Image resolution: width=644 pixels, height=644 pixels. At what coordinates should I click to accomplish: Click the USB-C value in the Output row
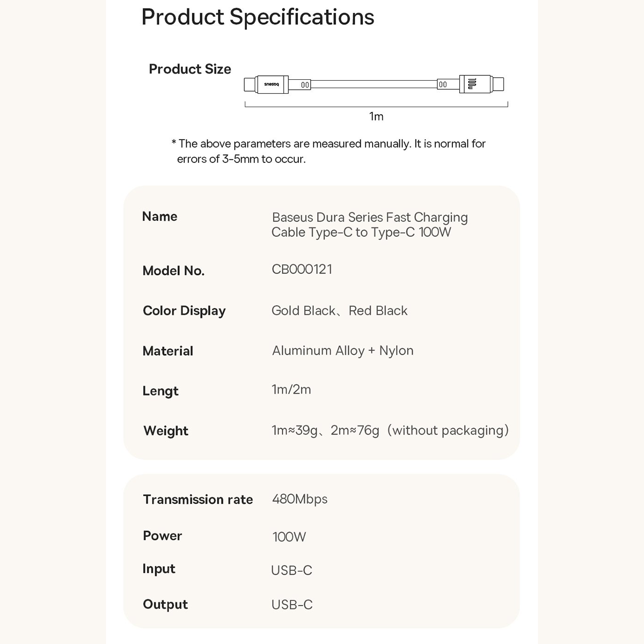tap(292, 605)
